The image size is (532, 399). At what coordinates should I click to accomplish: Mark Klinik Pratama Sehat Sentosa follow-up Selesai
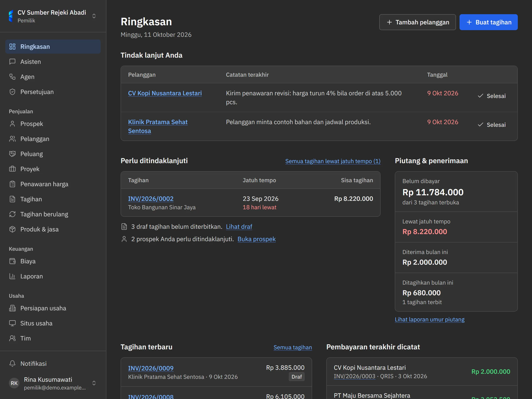492,125
